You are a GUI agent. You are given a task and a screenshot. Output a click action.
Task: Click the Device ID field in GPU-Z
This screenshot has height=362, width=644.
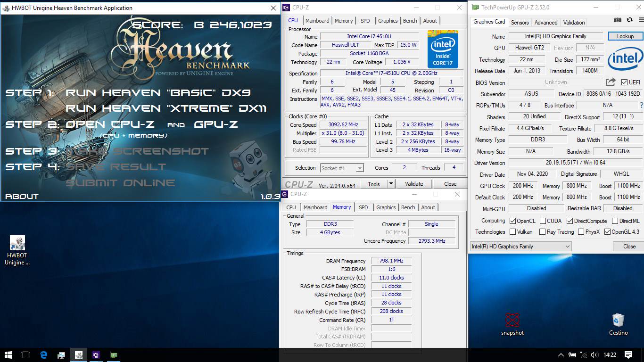(x=613, y=94)
